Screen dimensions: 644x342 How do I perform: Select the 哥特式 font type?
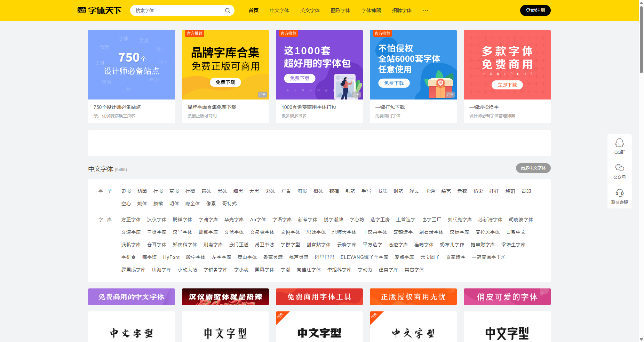(230, 204)
